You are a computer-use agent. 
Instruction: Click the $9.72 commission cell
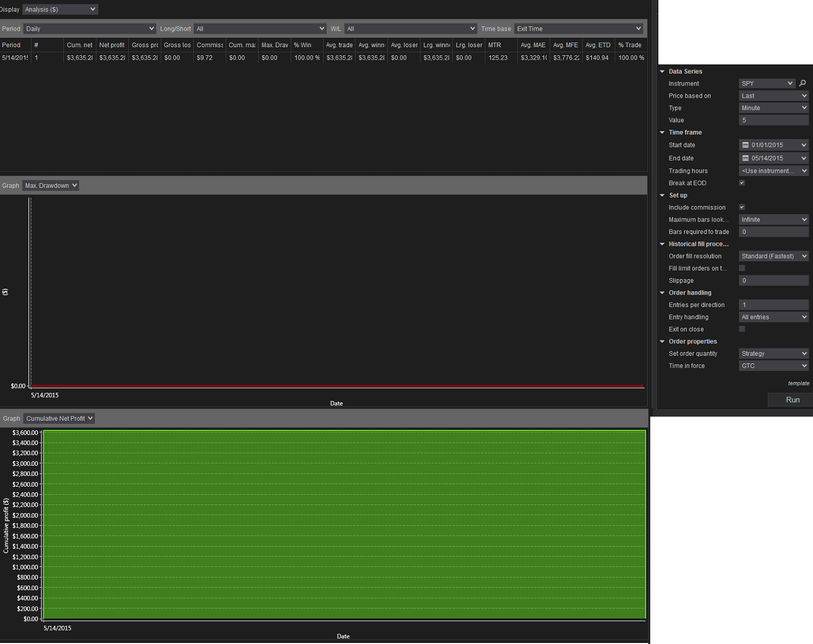pyautogui.click(x=209, y=58)
